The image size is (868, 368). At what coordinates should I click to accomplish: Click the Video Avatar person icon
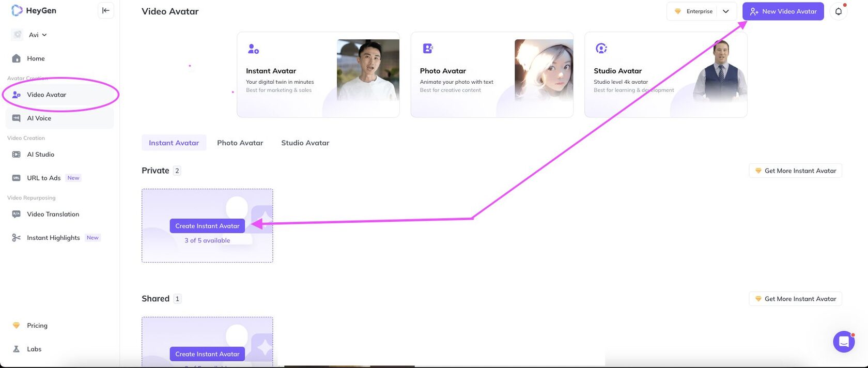point(17,95)
